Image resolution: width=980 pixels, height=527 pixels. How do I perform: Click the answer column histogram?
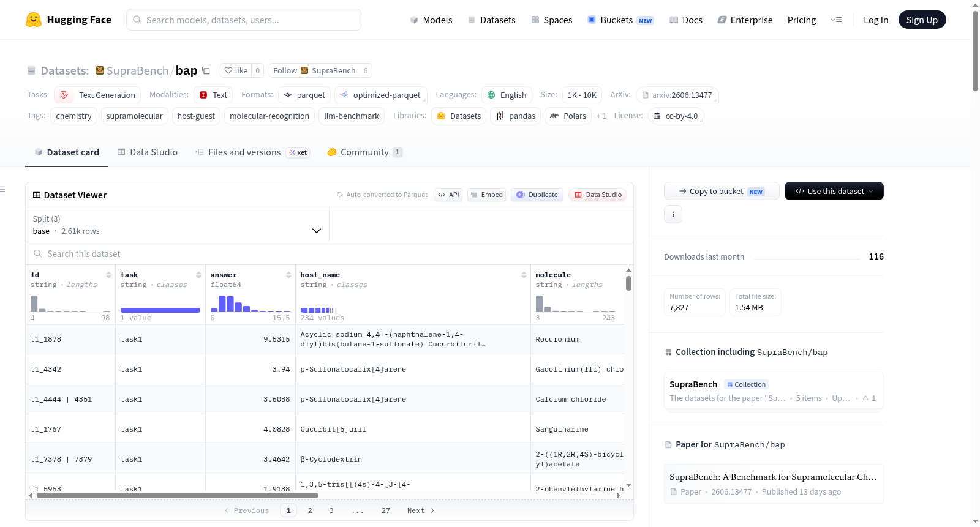pyautogui.click(x=250, y=304)
